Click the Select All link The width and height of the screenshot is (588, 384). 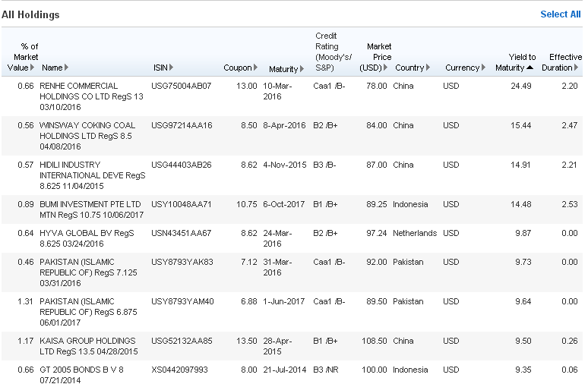coord(560,14)
